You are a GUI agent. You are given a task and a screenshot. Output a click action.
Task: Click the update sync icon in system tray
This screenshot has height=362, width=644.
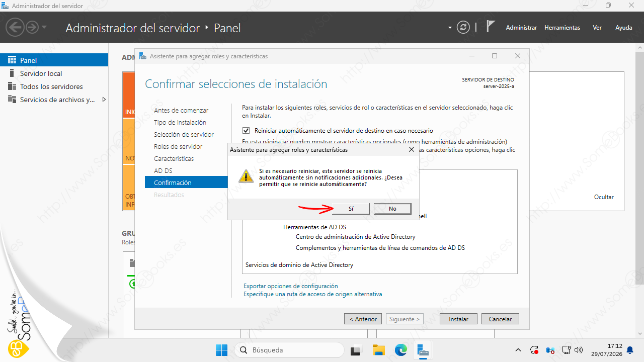(534, 350)
